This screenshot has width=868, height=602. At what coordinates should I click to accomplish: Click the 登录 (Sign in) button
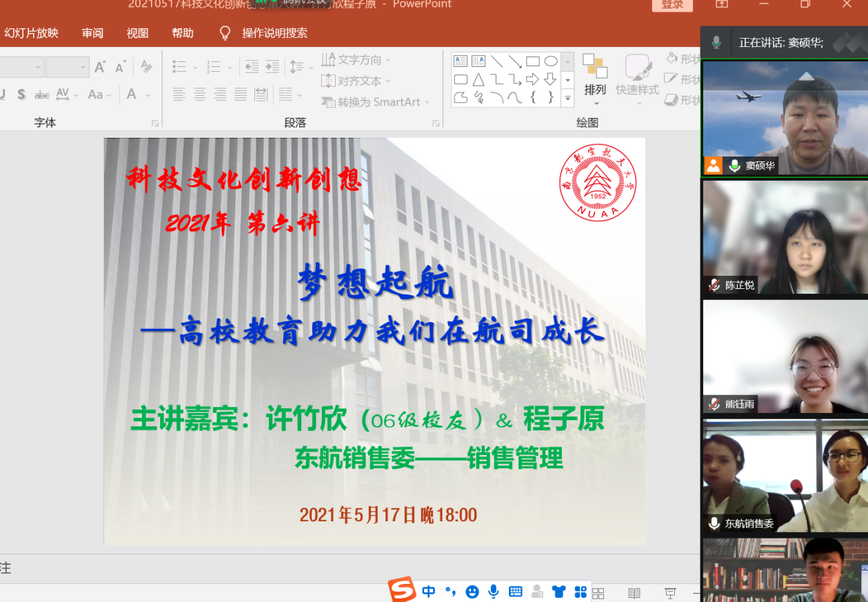click(x=672, y=5)
